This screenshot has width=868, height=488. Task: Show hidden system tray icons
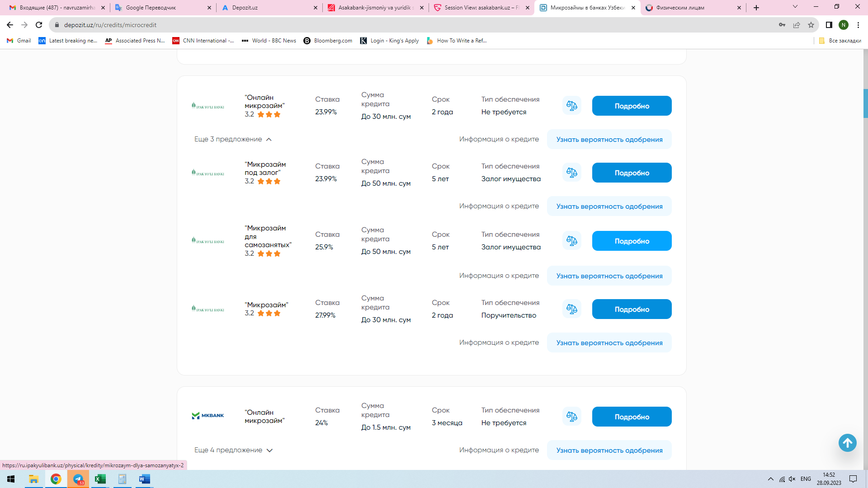tap(770, 479)
